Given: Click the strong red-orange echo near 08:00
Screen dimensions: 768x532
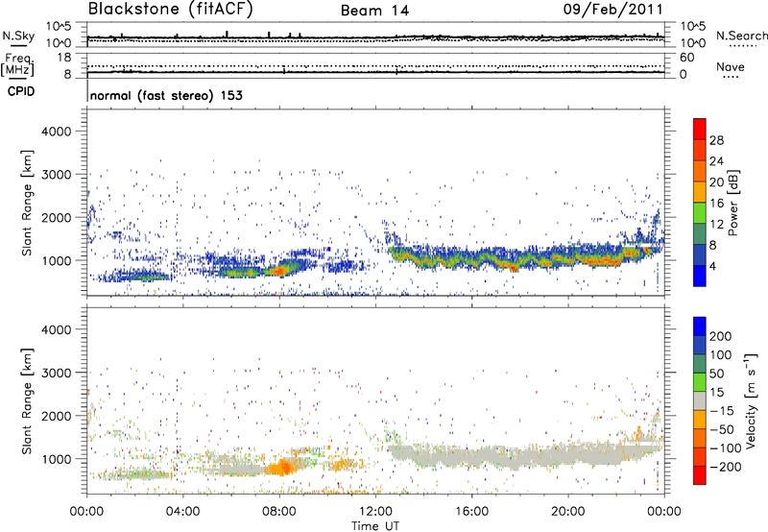Looking at the screenshot, I should [x=279, y=271].
